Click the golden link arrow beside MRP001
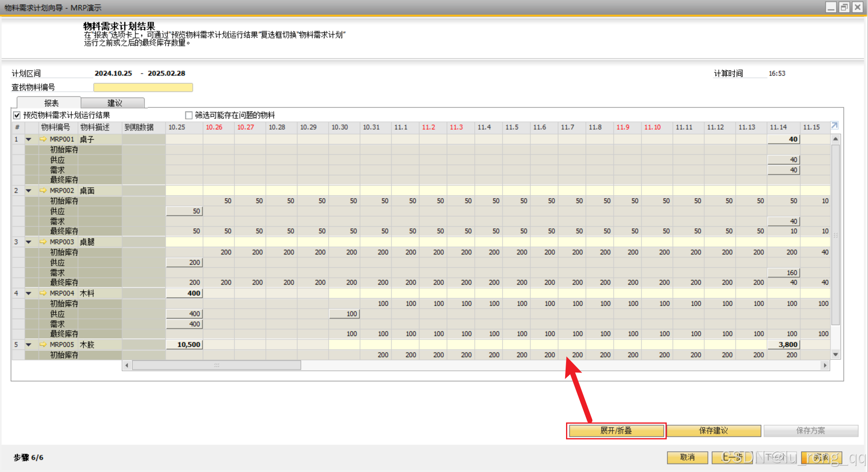Viewport: 868px width, 472px height. (43, 139)
